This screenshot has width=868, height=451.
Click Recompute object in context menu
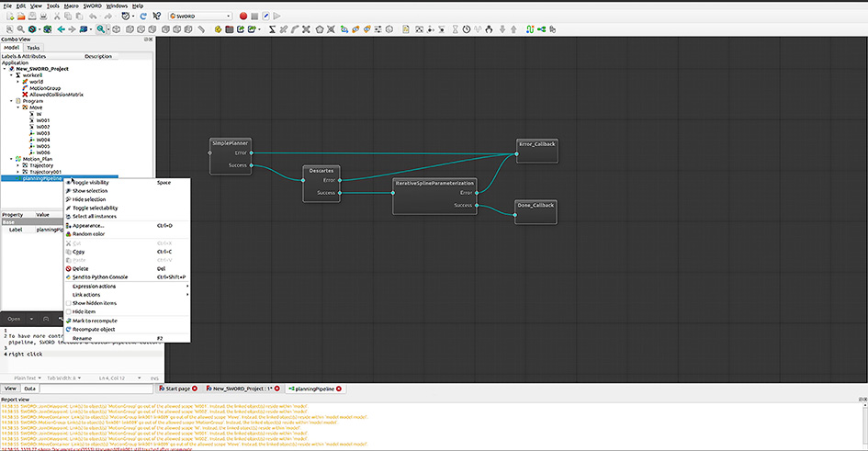pos(94,329)
